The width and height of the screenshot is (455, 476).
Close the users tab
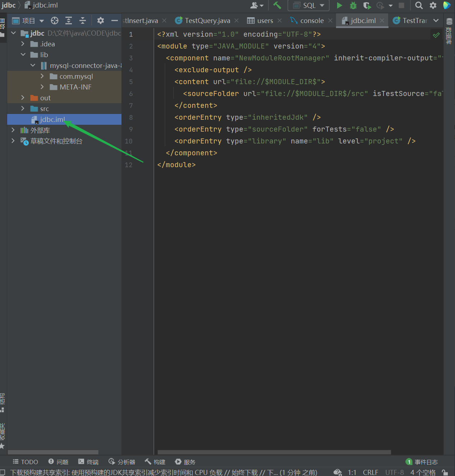pos(280,20)
